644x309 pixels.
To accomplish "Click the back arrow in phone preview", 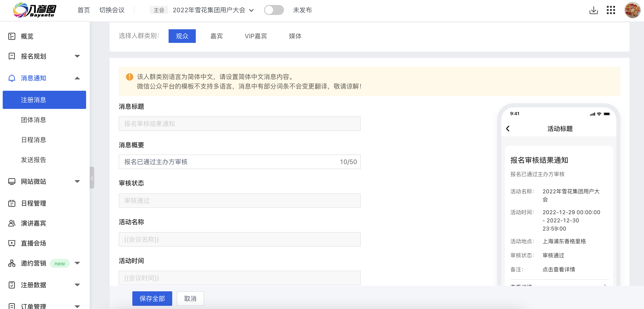I will [x=508, y=129].
